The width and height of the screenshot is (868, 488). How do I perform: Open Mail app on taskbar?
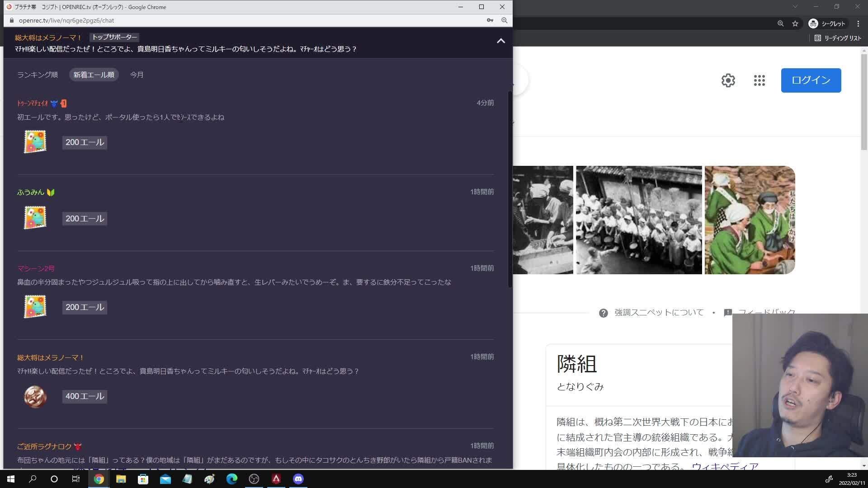pos(165,479)
